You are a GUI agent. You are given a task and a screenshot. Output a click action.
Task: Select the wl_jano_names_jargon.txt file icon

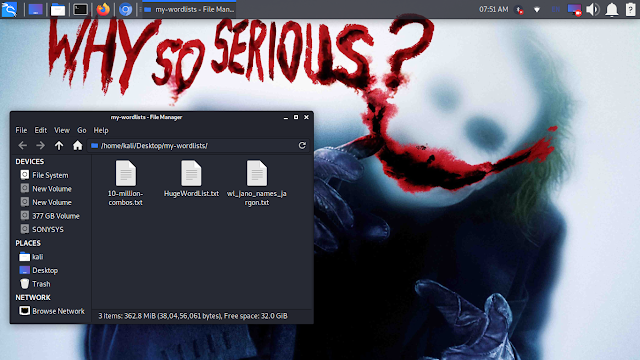click(x=257, y=173)
